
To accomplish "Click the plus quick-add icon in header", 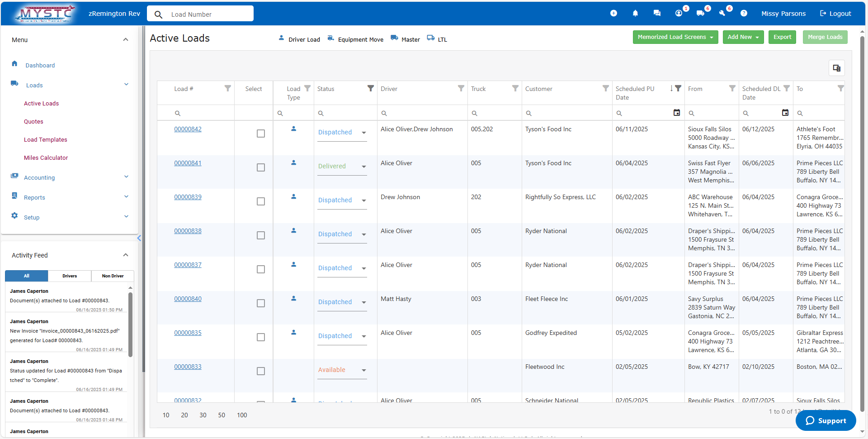I will pos(613,14).
